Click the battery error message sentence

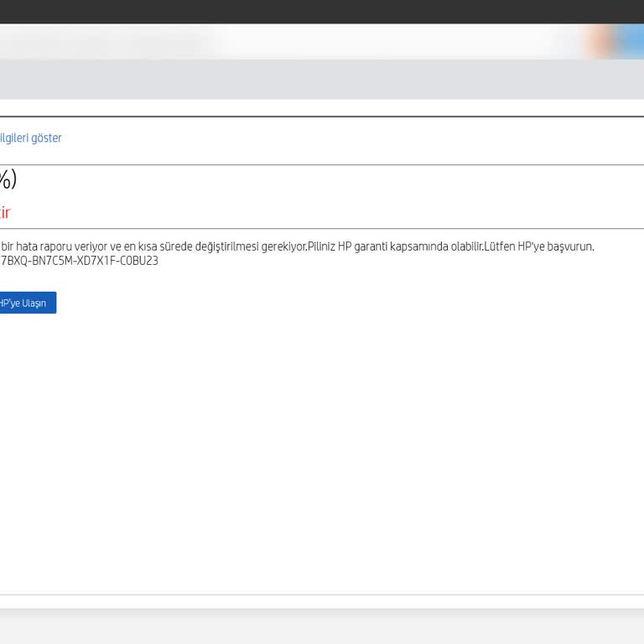click(x=297, y=247)
